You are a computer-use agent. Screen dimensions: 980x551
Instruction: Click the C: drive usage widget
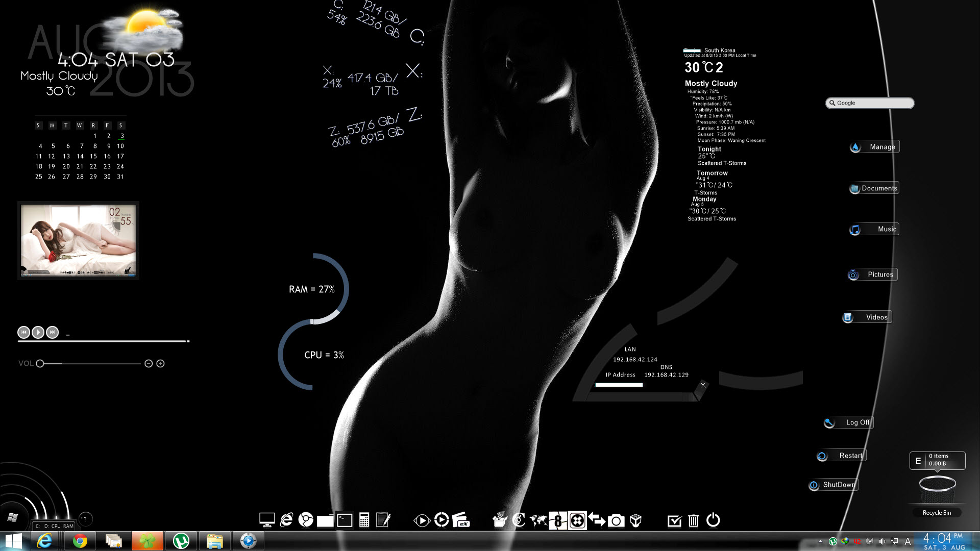click(375, 23)
